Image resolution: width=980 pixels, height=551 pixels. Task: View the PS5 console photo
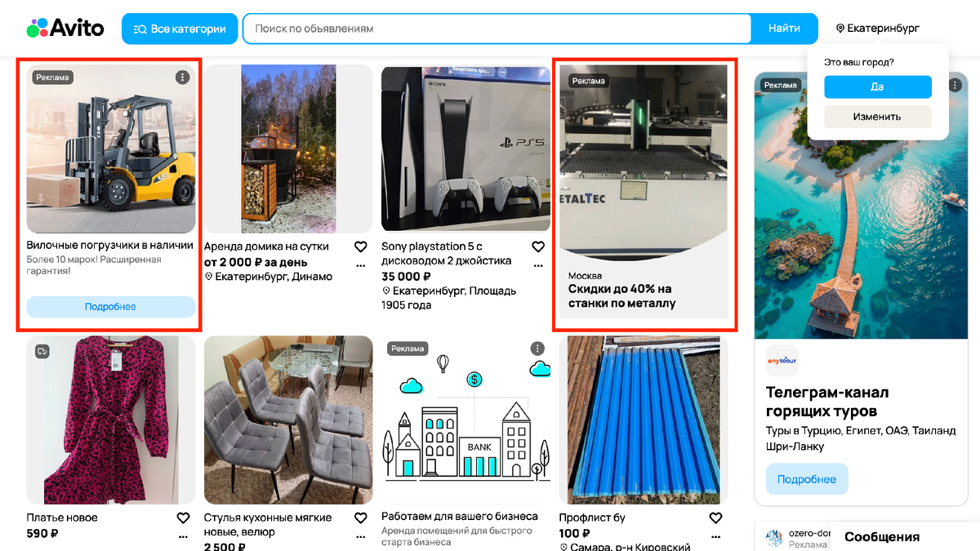[465, 149]
